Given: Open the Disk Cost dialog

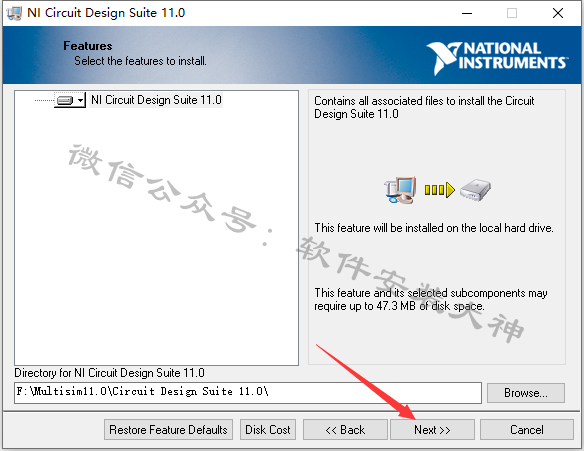Looking at the screenshot, I should point(268,430).
